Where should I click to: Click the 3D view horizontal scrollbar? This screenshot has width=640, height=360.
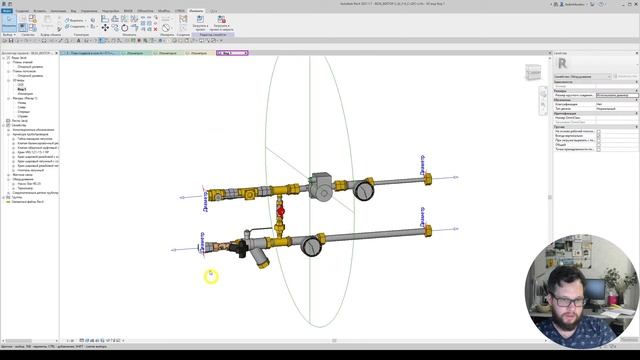point(334,340)
